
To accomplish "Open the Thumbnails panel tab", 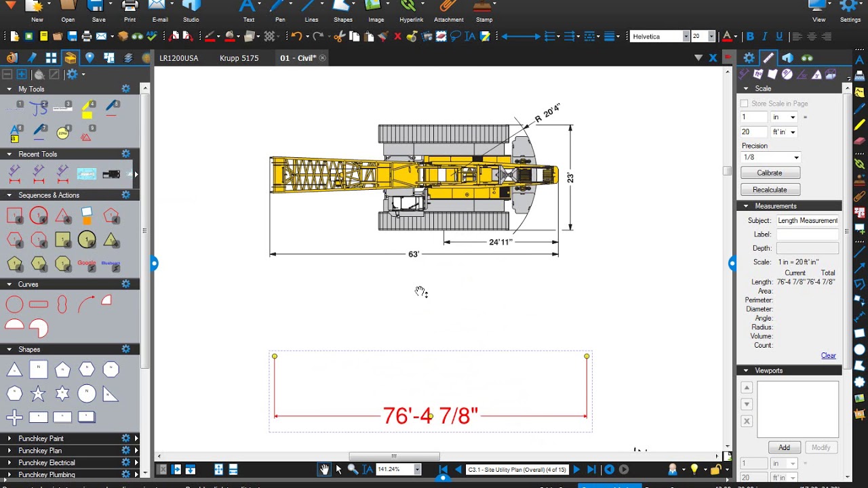I will coord(51,58).
